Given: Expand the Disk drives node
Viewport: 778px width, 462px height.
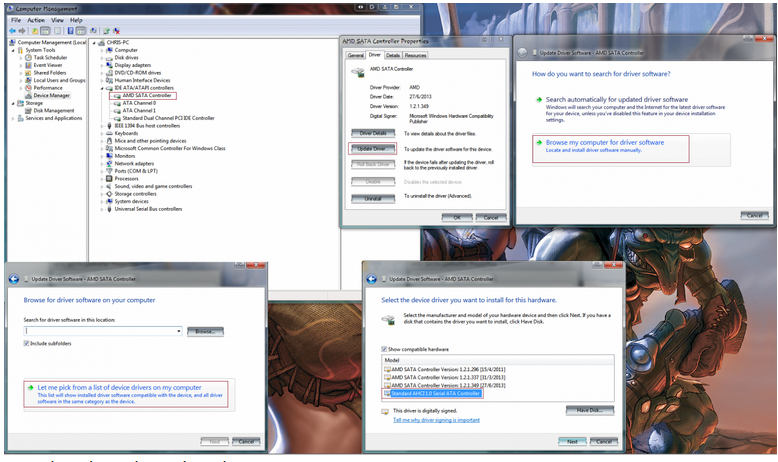Looking at the screenshot, I should coord(102,58).
